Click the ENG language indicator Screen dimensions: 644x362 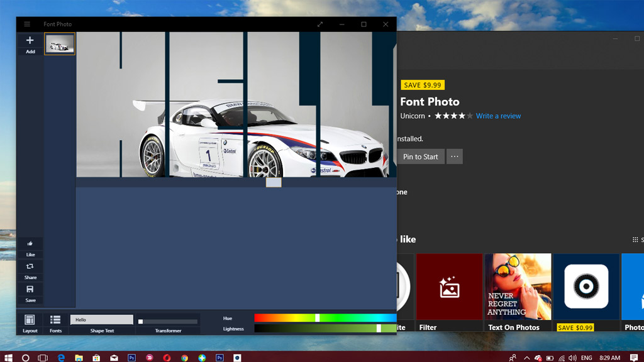click(587, 358)
